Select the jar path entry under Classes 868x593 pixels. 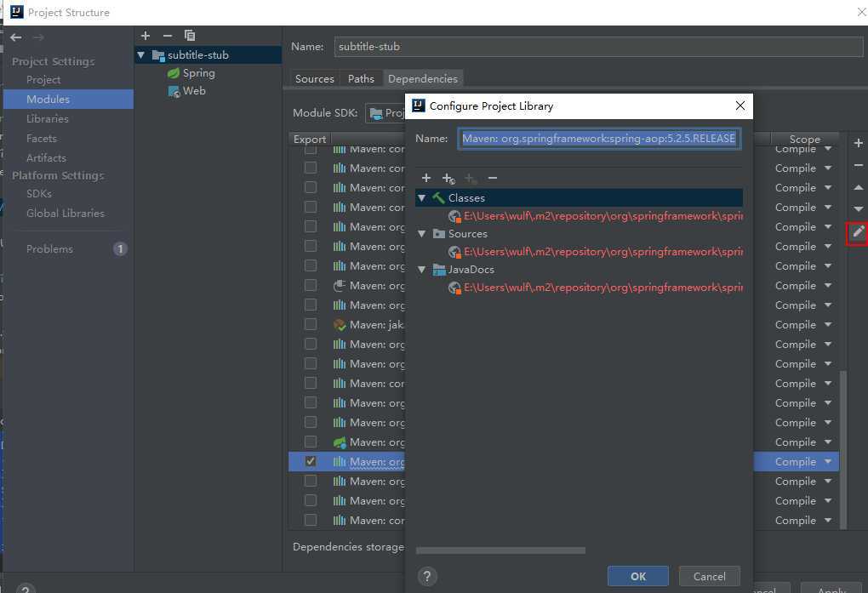click(595, 216)
